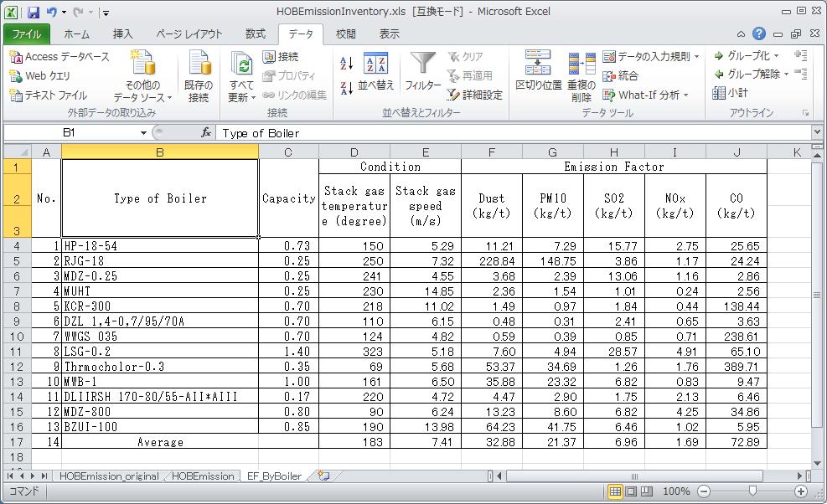The image size is (827, 504).
Task: Open the Web query import
Action: tap(40, 76)
